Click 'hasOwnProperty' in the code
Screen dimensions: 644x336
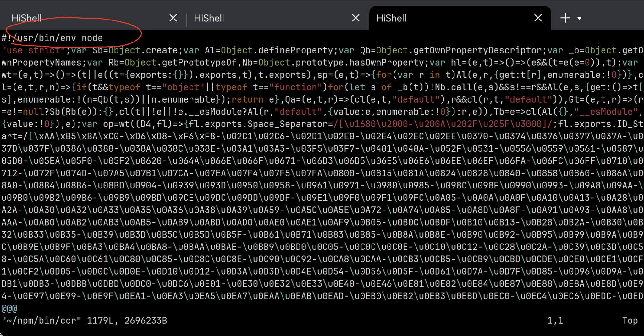point(386,63)
